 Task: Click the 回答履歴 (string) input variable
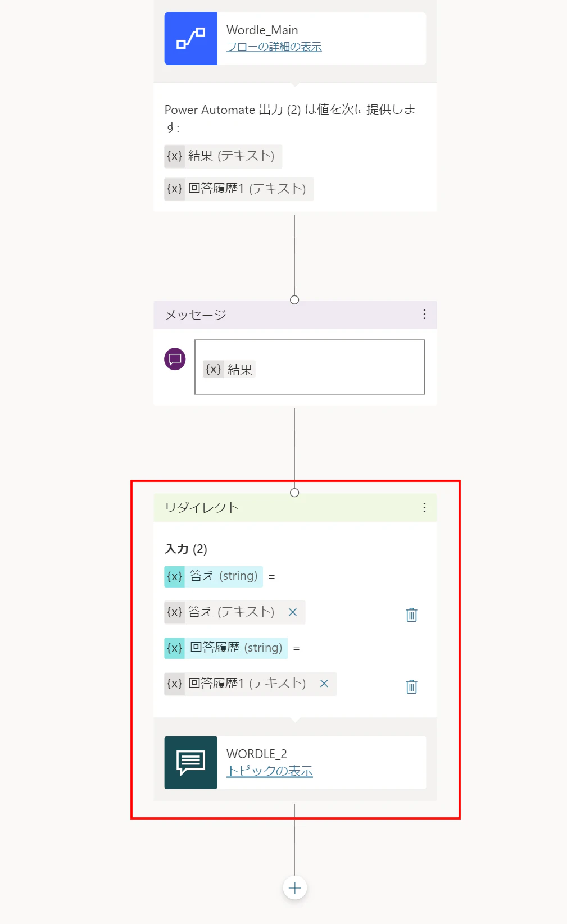click(226, 648)
